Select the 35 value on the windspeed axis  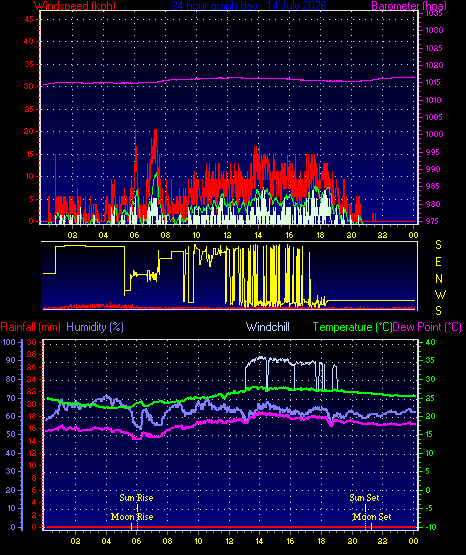click(29, 64)
